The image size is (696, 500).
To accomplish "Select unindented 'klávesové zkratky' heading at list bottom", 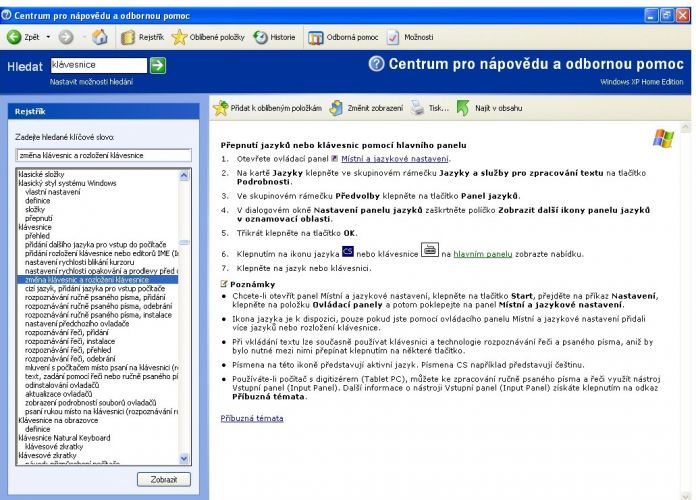I will point(47,456).
